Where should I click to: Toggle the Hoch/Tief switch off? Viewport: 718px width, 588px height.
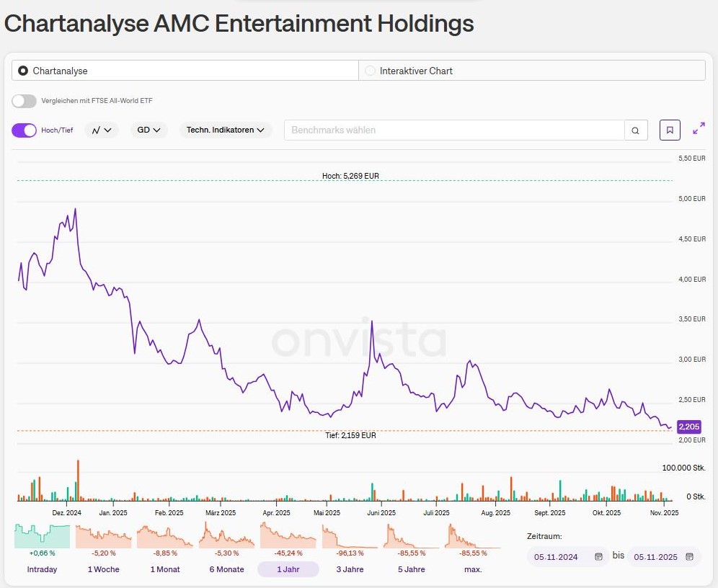pyautogui.click(x=22, y=130)
